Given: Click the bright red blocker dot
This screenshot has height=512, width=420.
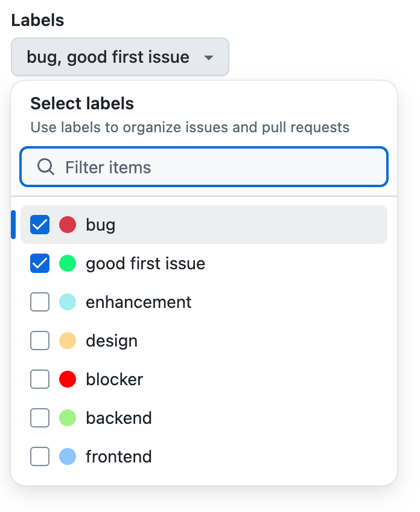Looking at the screenshot, I should point(68,379).
